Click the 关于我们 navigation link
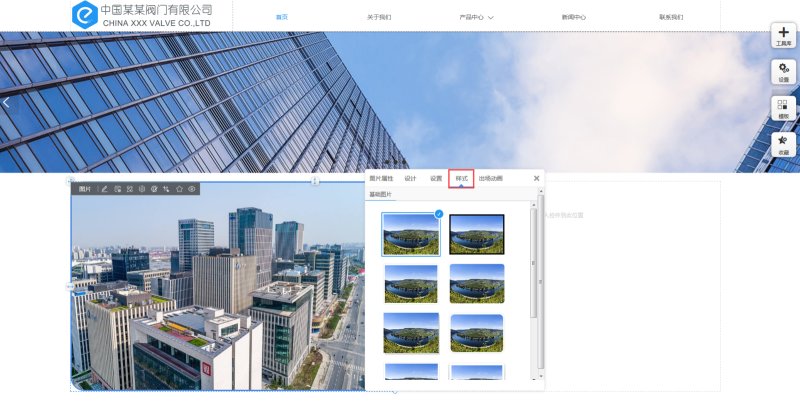The width and height of the screenshot is (800, 403). coord(379,17)
